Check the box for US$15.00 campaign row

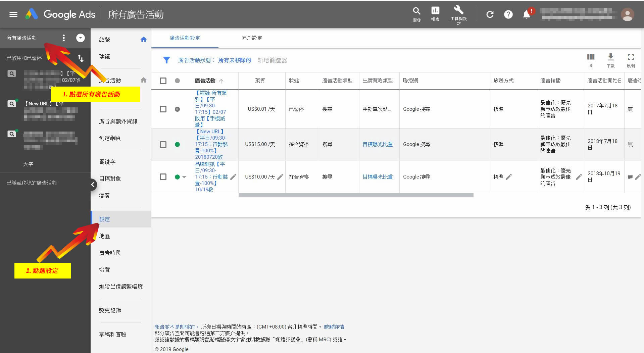click(163, 145)
